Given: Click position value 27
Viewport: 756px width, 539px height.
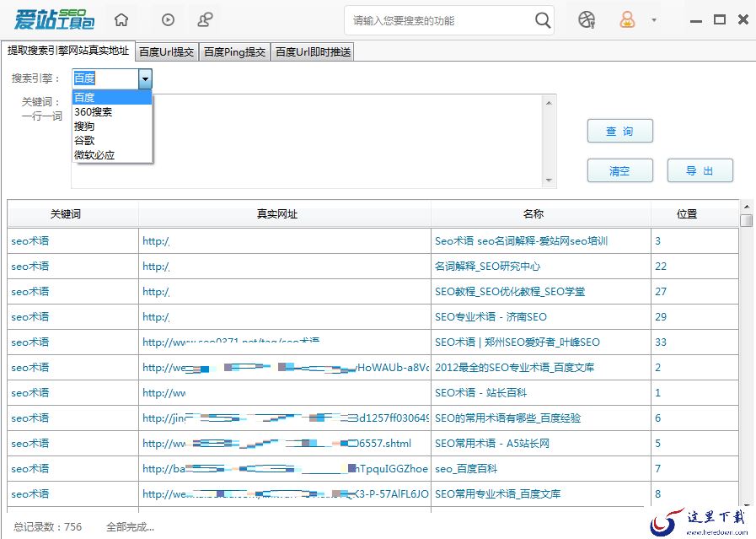Looking at the screenshot, I should [661, 292].
